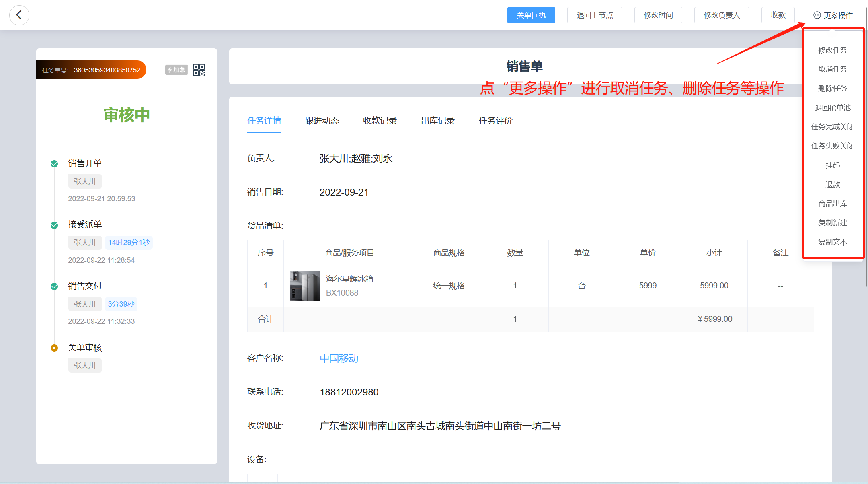
Task: Click the back arrow button
Action: pos(19,15)
